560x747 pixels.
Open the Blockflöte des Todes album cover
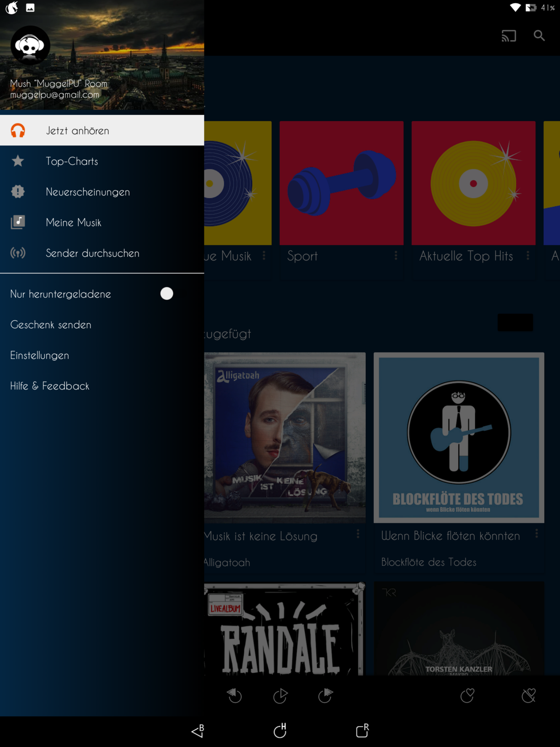(459, 437)
